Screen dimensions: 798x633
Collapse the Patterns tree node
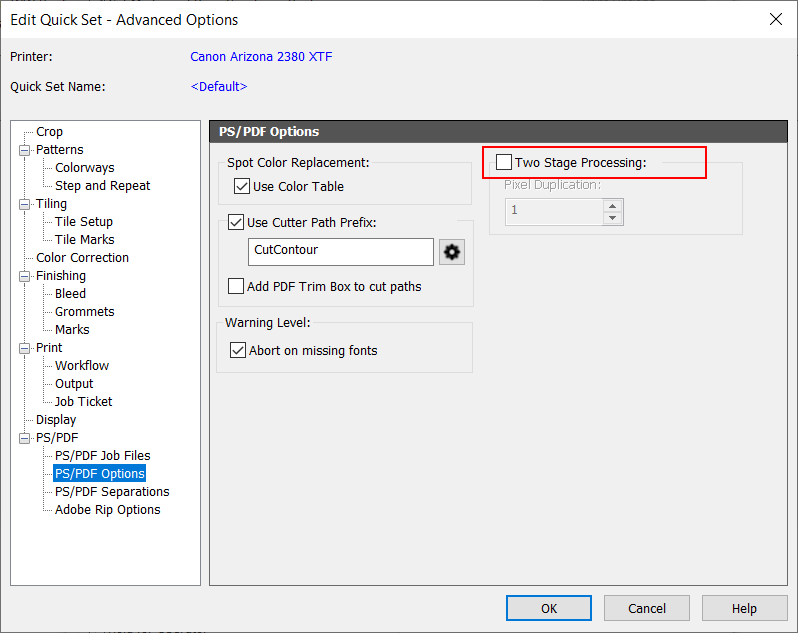coord(25,150)
